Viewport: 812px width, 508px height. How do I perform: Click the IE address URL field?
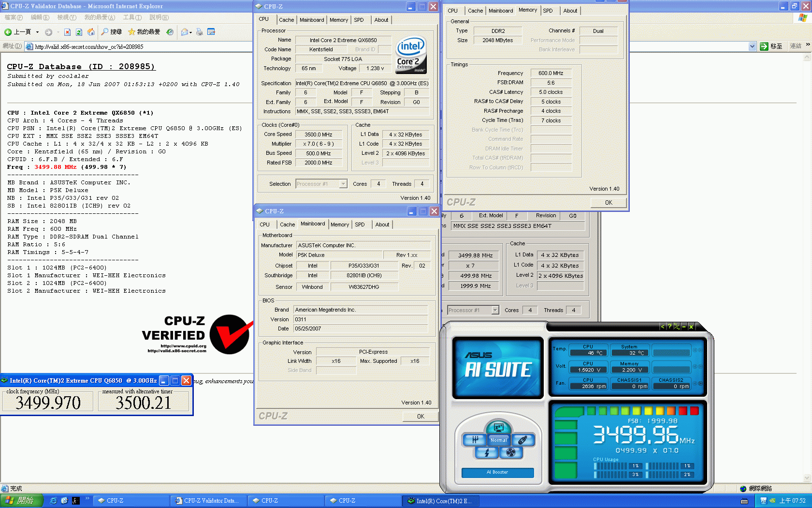pyautogui.click(x=387, y=46)
